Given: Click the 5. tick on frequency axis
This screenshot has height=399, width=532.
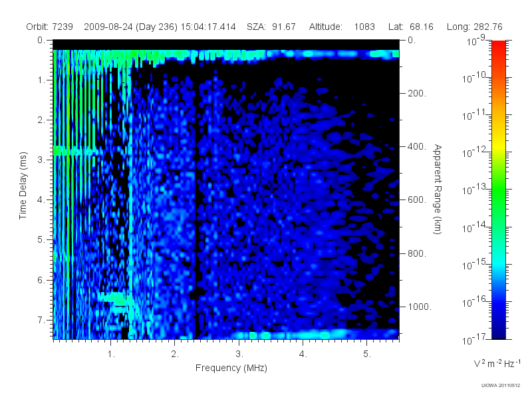Looking at the screenshot, I should 367,354.
